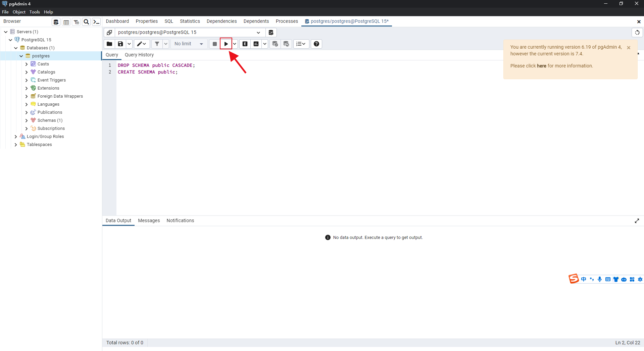
Task: Click the 'here' link in notification
Action: pos(541,66)
